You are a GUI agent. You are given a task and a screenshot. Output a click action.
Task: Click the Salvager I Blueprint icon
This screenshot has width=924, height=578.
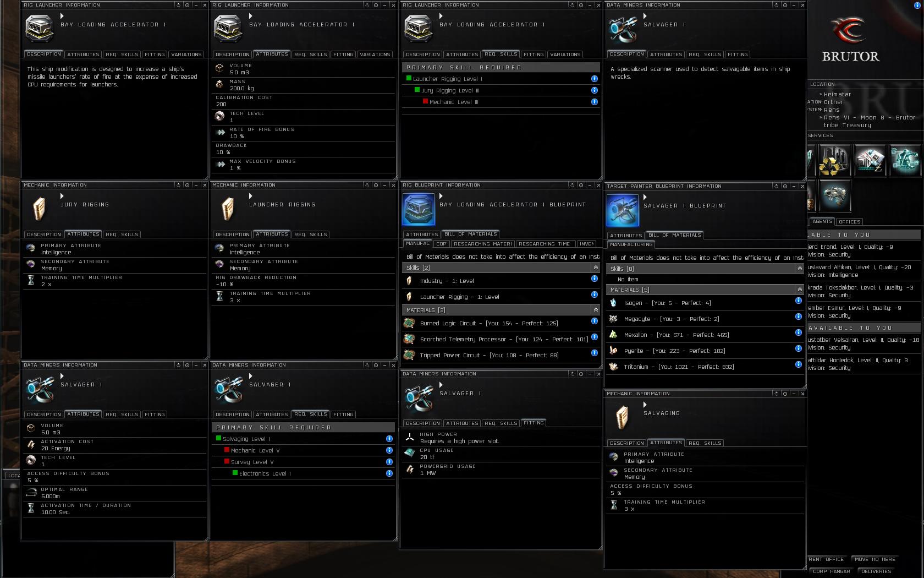pyautogui.click(x=623, y=211)
